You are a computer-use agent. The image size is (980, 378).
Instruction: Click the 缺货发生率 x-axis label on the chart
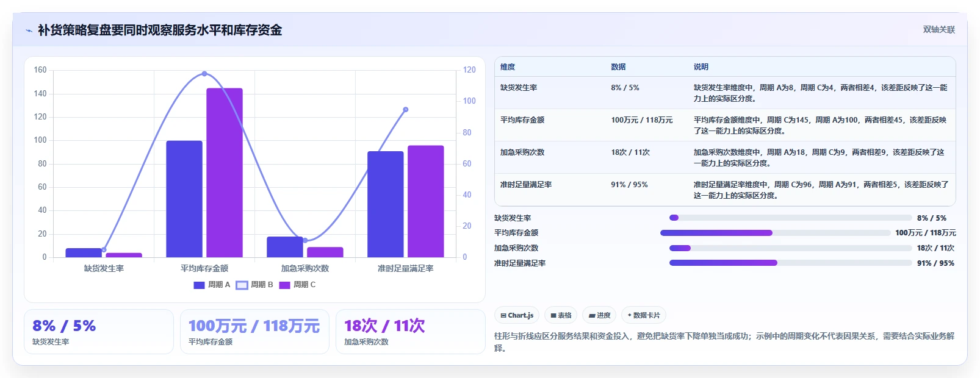(104, 268)
